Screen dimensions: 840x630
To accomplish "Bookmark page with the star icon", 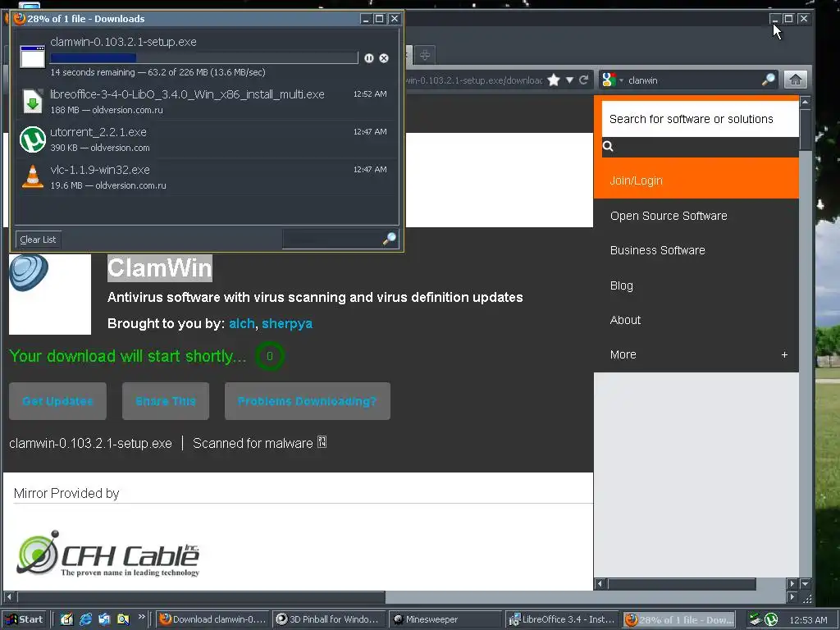I will click(x=554, y=80).
